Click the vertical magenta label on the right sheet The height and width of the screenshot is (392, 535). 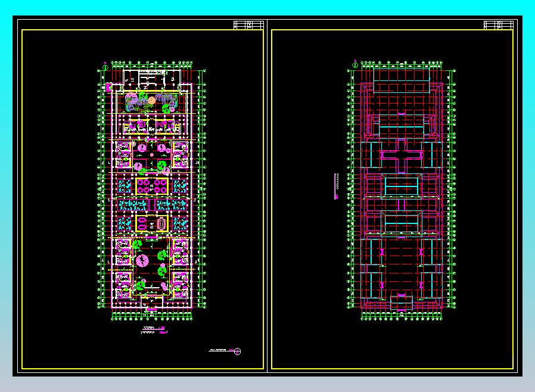pyautogui.click(x=337, y=186)
